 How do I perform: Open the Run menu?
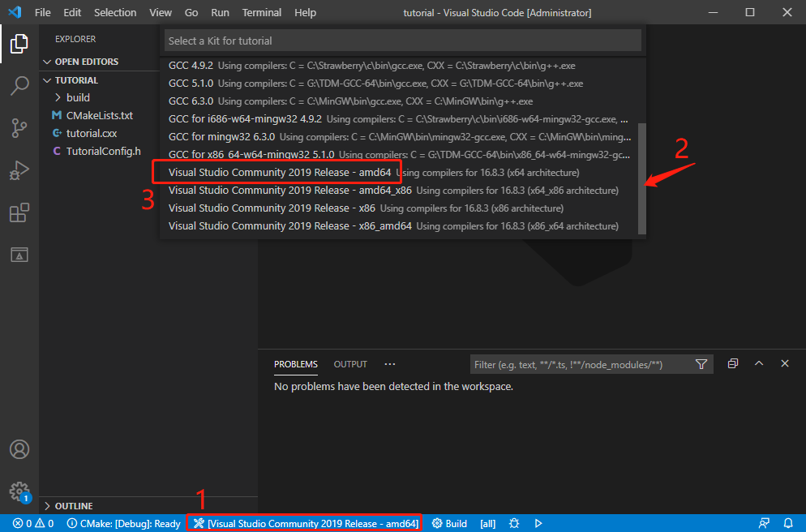pyautogui.click(x=220, y=12)
